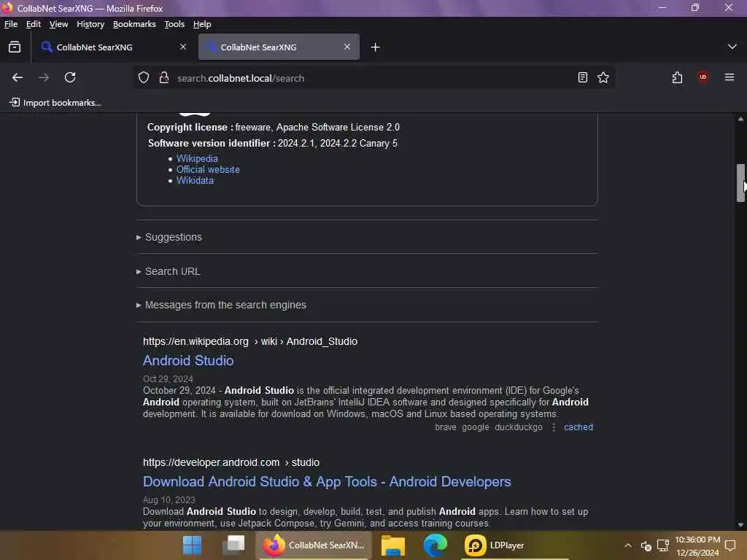Open the list all tabs chevron

[732, 47]
